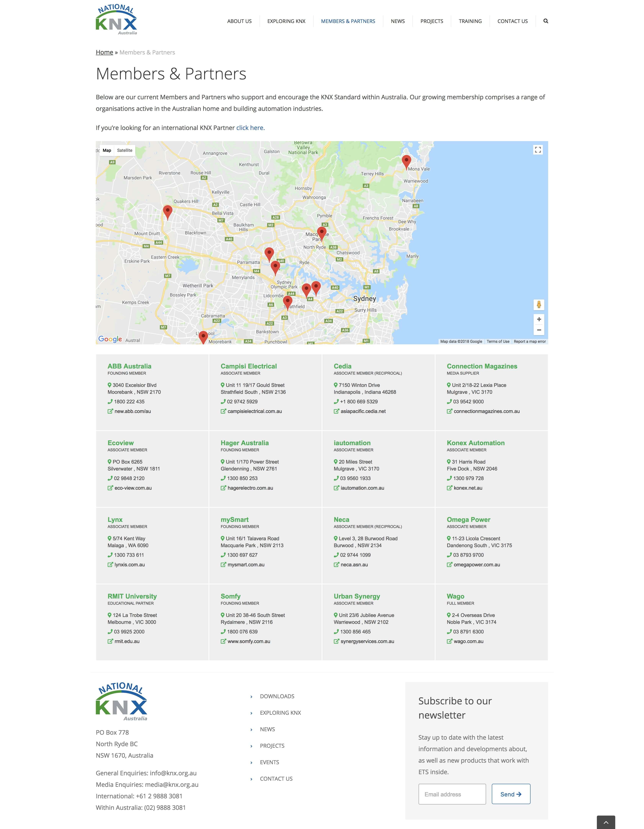Screen dimensions: 644x829
Task: Click the phone icon in Campisi Electrical card
Action: coord(223,402)
